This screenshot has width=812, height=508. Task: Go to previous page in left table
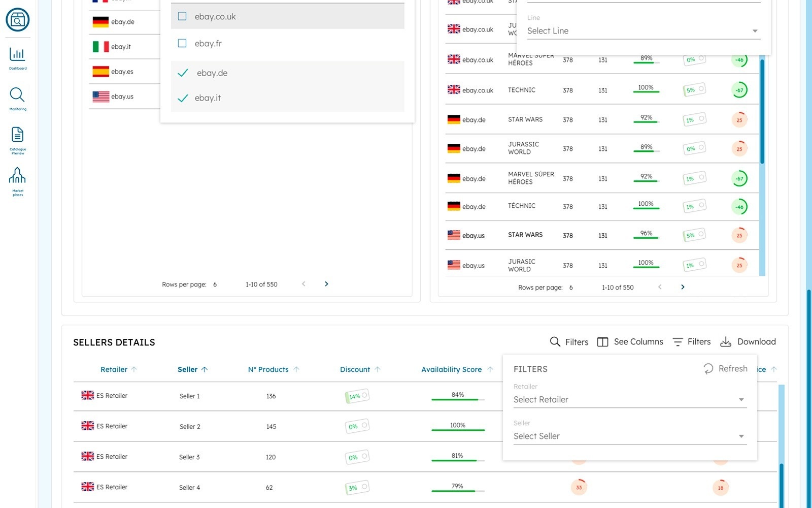(x=303, y=284)
